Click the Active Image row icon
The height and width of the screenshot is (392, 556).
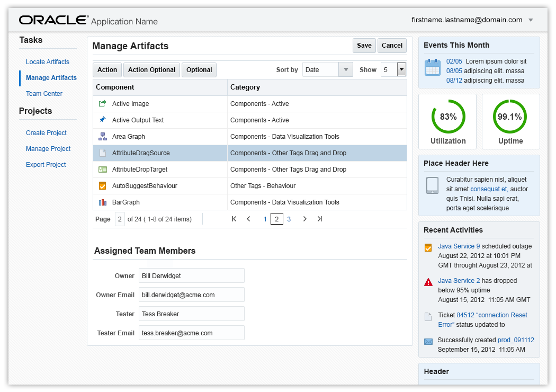pyautogui.click(x=103, y=104)
